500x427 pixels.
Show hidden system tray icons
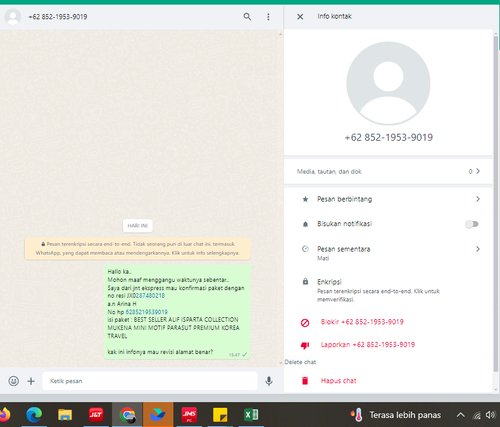pos(460,415)
